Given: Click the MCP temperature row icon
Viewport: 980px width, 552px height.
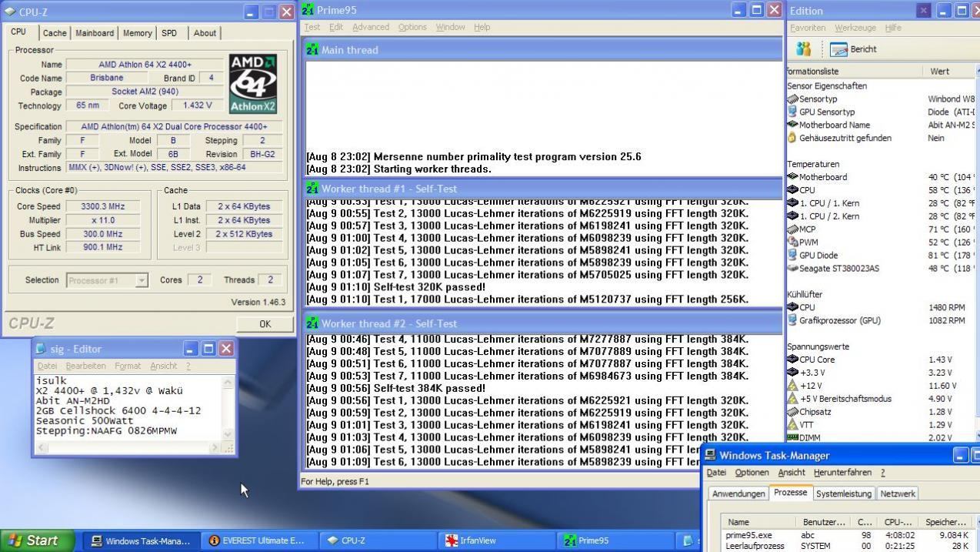Looking at the screenshot, I should (792, 229).
